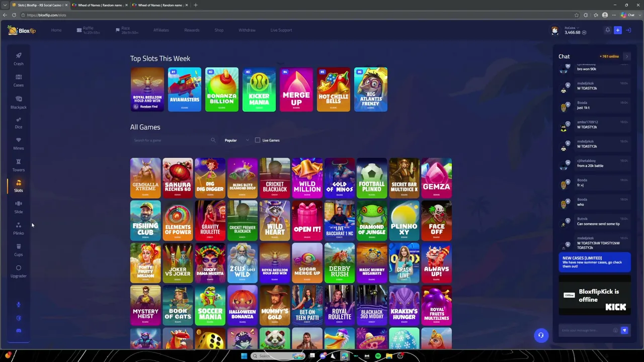Open the Kicker Mania slot
644x362 pixels.
pos(259,89)
